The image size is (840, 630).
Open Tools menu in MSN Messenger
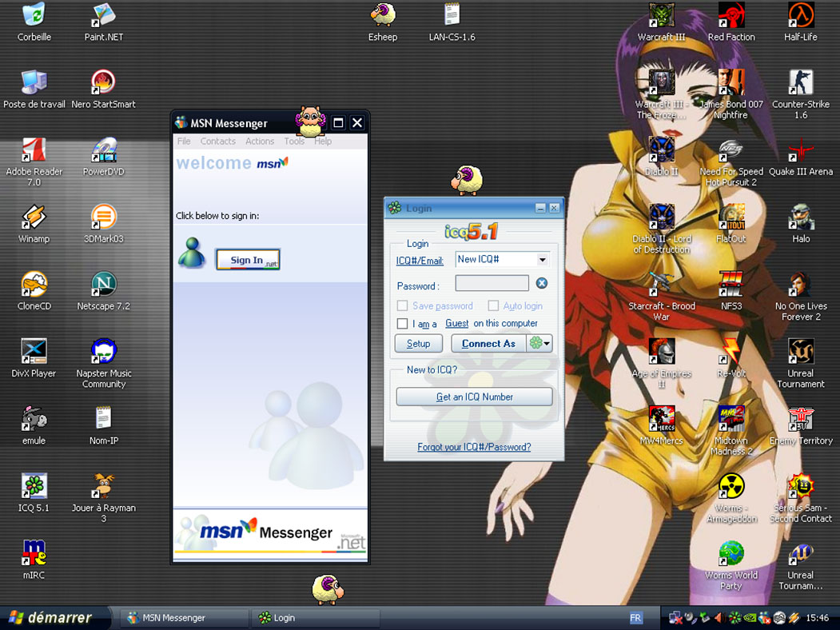point(294,141)
